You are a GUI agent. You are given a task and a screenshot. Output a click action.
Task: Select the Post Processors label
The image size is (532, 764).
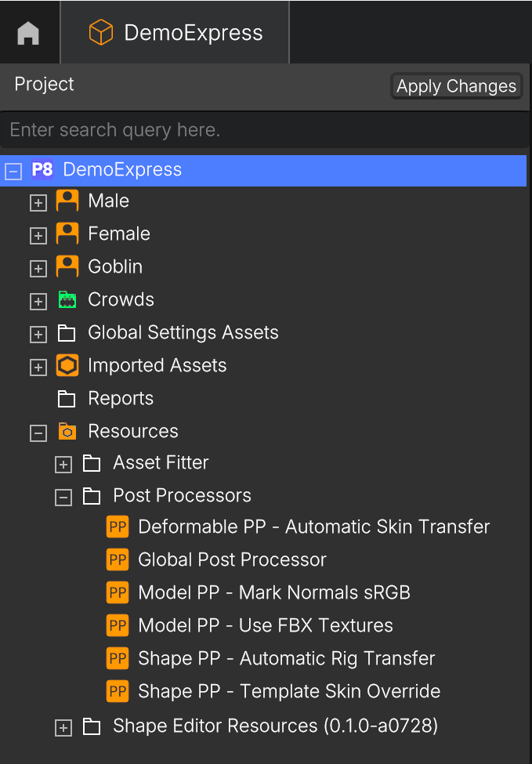(183, 495)
